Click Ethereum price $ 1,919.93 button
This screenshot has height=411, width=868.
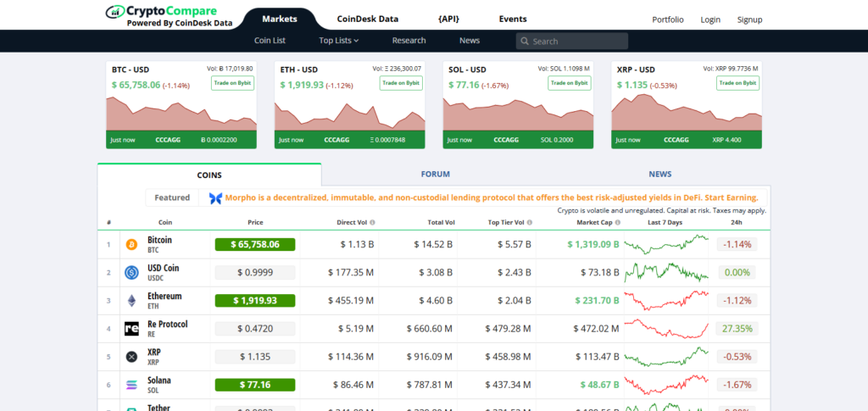click(x=255, y=300)
